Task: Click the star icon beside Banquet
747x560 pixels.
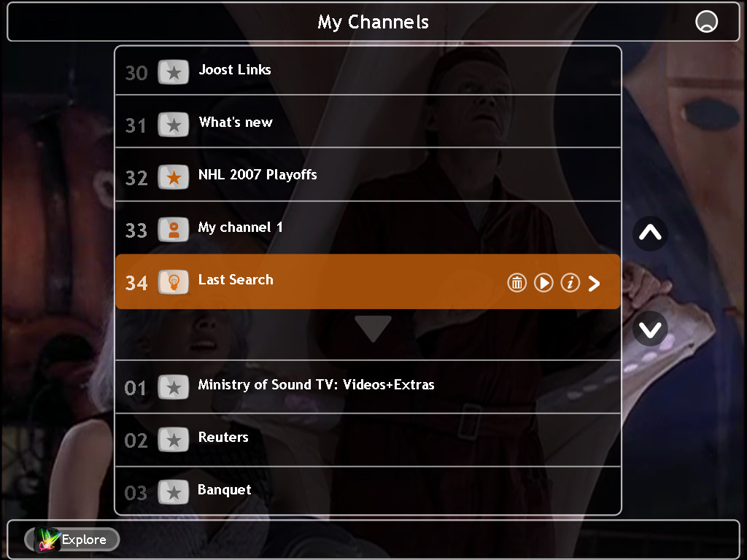Action: click(x=174, y=492)
